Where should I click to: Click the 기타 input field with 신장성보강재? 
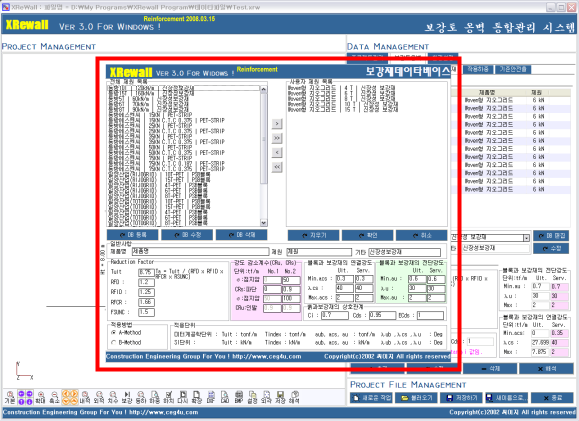[404, 252]
